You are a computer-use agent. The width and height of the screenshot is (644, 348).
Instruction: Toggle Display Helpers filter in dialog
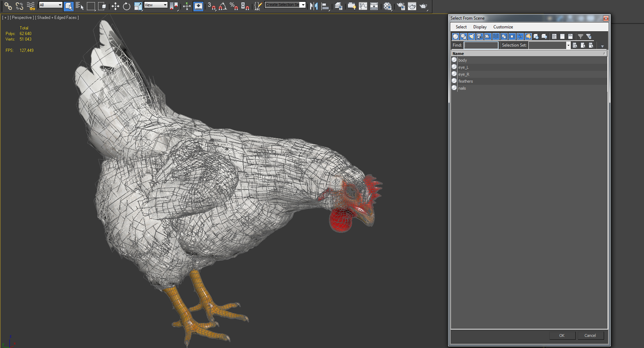coord(488,37)
